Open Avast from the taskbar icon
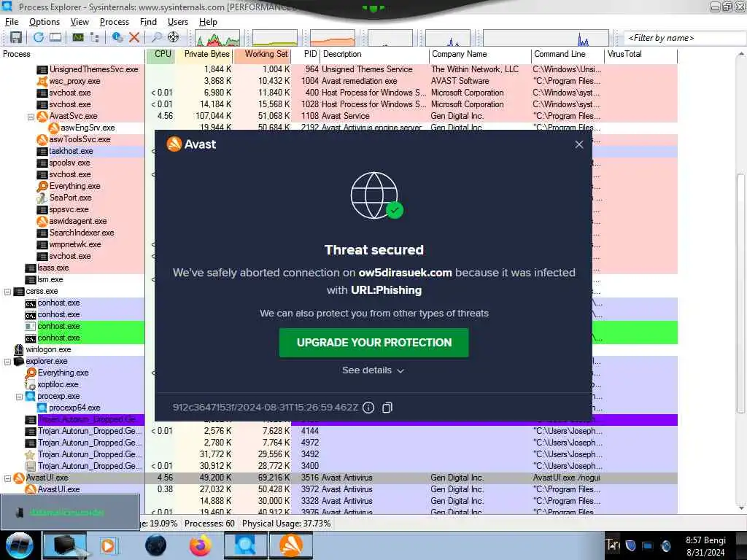Image resolution: width=747 pixels, height=560 pixels. 291,545
